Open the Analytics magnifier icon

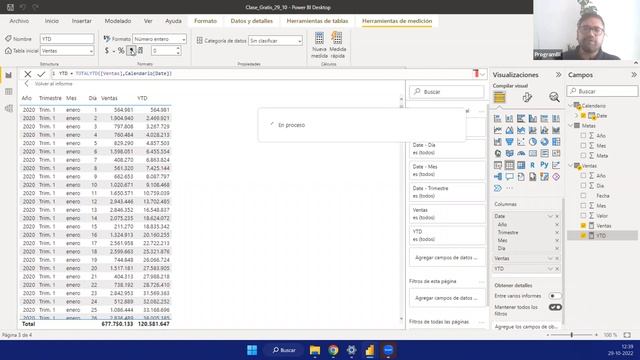point(554,97)
